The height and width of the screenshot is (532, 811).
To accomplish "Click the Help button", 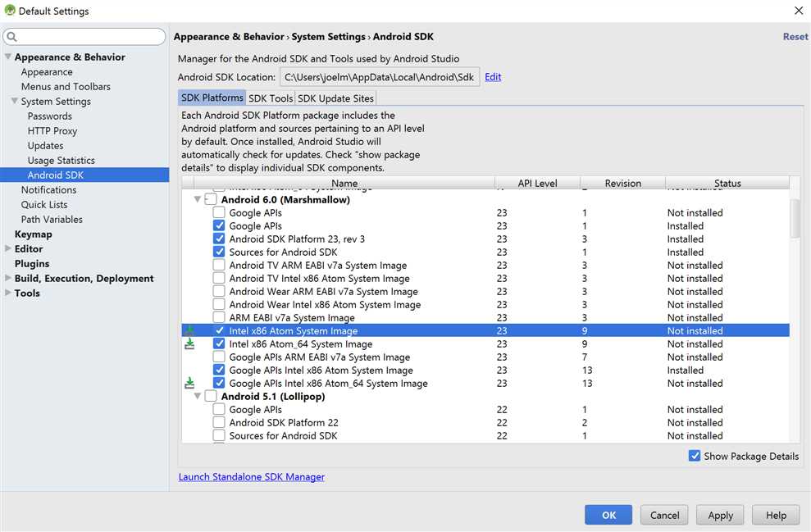I will click(x=776, y=515).
